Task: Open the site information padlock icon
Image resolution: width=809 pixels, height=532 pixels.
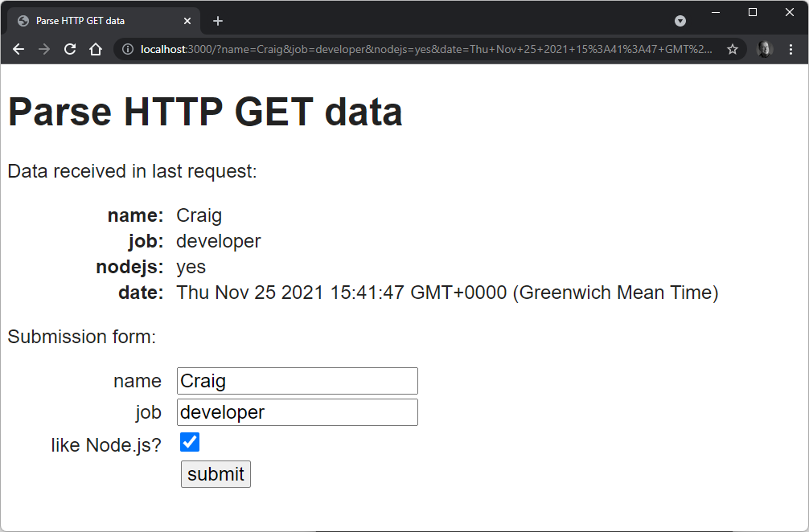Action: coord(127,49)
